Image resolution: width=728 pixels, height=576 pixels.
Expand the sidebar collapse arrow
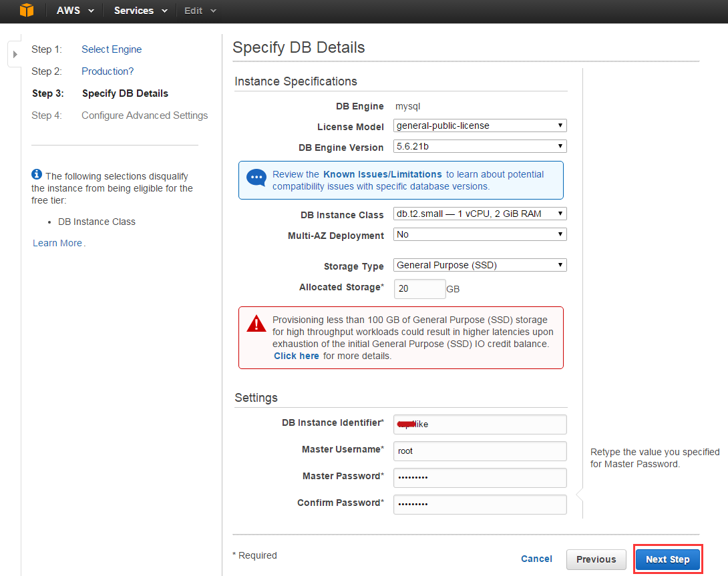(15, 54)
